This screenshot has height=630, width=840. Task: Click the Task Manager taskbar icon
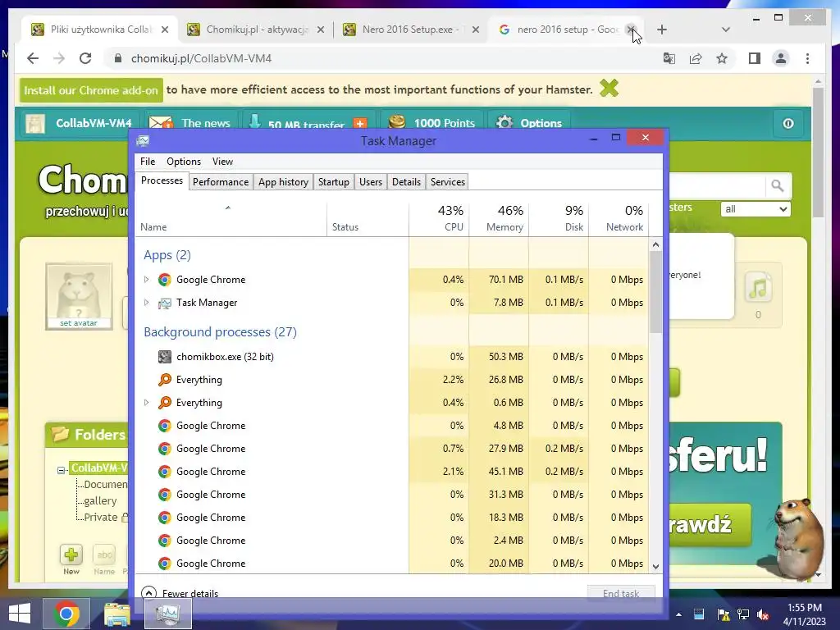(x=168, y=614)
